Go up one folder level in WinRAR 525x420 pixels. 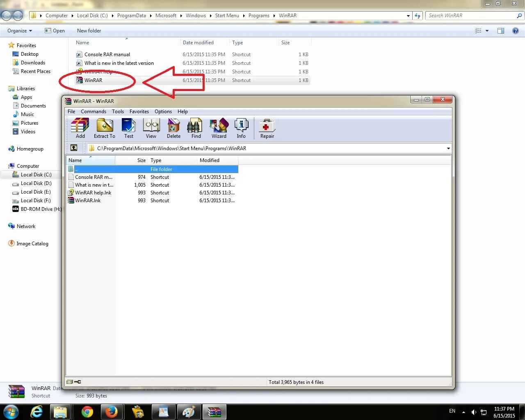pos(74,148)
